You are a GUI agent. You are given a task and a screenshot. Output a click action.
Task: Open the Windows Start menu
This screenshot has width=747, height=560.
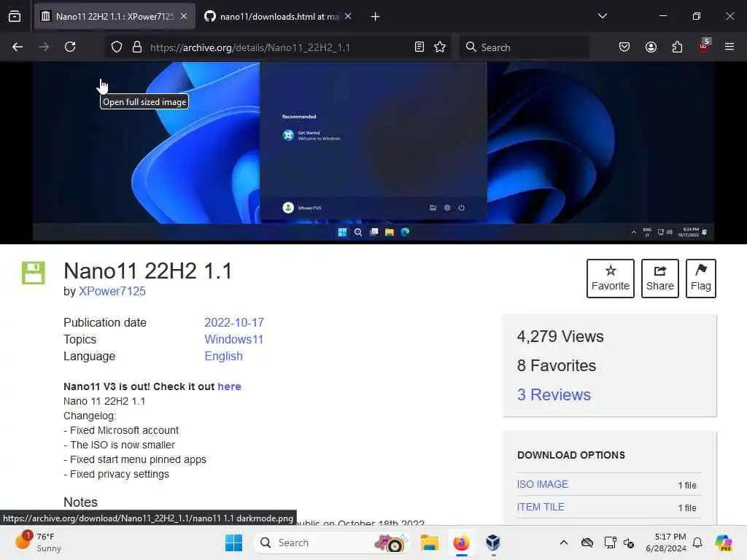pos(233,542)
